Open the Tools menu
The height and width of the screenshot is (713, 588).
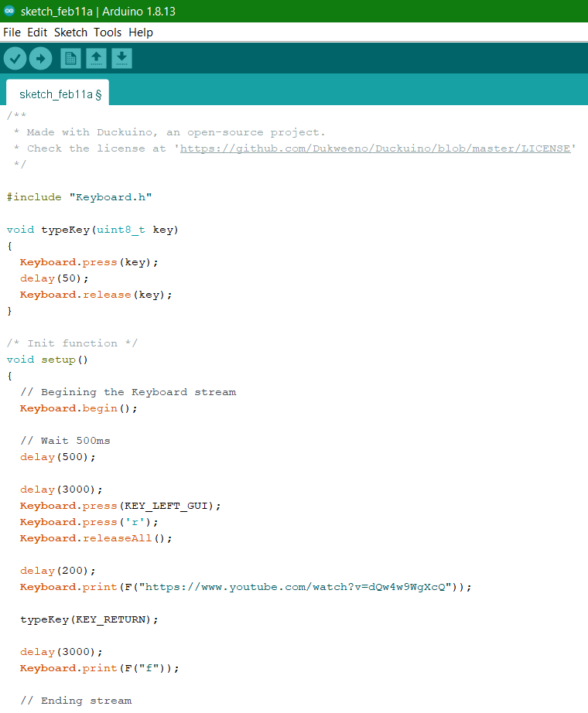(108, 32)
